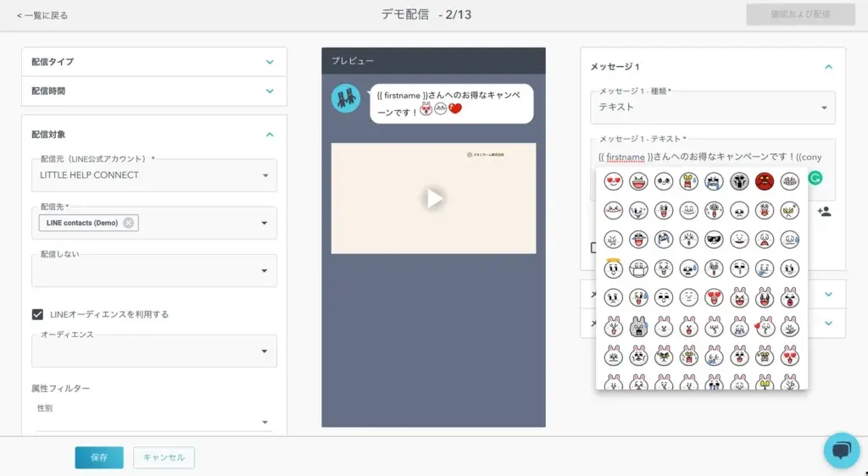This screenshot has width=868, height=476.
Task: Open the 配信元 LITTLE HELP CONNECT dropdown
Action: [x=264, y=175]
